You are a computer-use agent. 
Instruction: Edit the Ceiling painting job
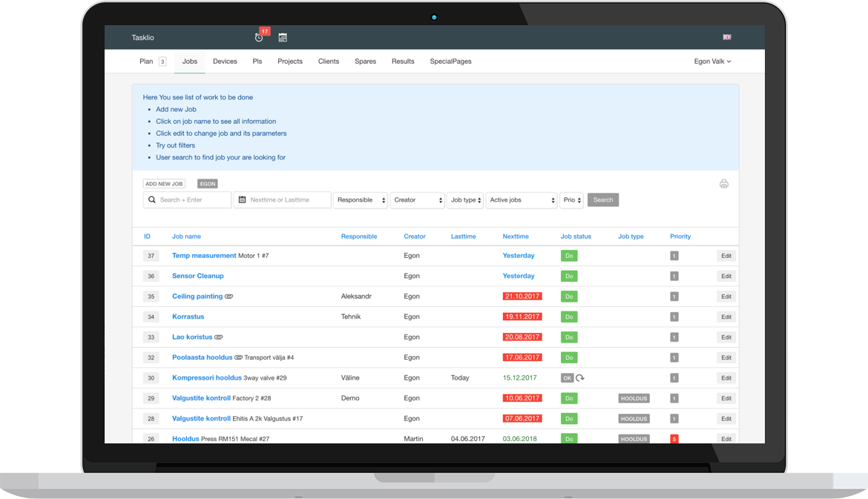(x=726, y=297)
